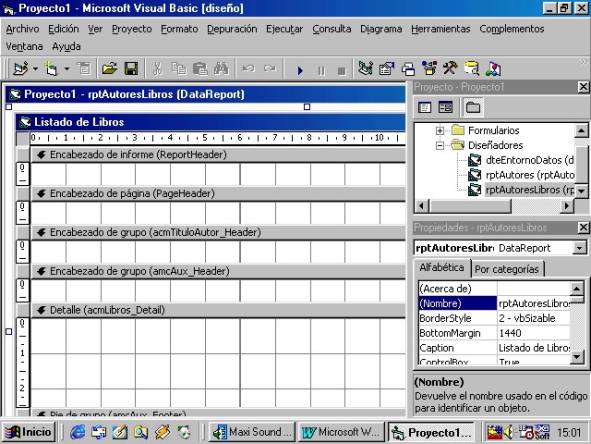Select the (Nombre) property row
This screenshot has height=444, width=591.
point(495,303)
